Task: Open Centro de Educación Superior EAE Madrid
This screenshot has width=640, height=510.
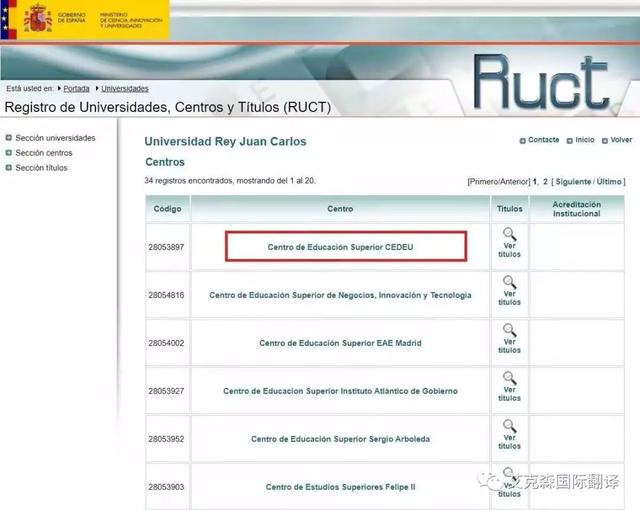Action: pos(340,343)
